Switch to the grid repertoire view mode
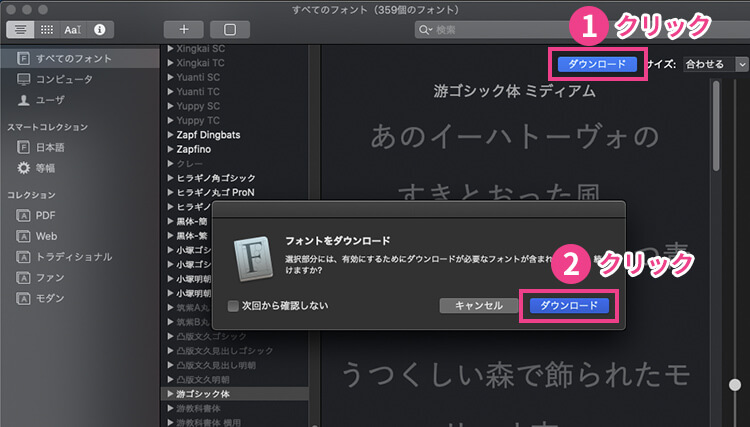 pos(47,29)
